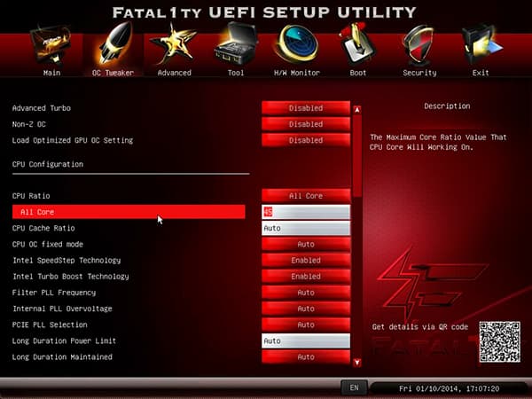
Task: Open the Advanced star icon
Action: [x=174, y=44]
